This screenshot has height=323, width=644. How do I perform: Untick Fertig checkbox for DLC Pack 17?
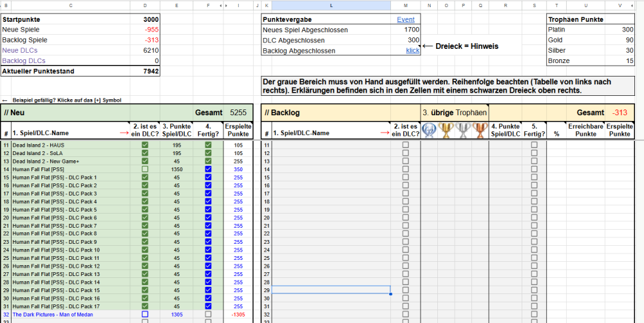pos(208,306)
